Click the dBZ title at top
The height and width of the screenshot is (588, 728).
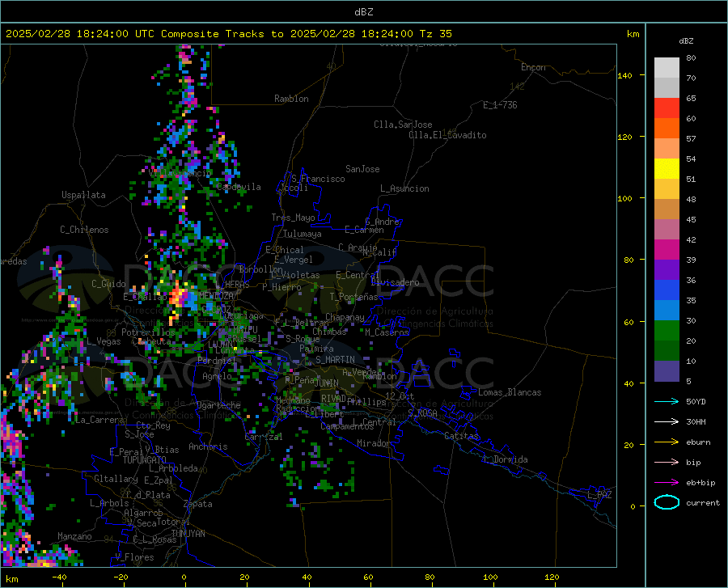click(363, 12)
